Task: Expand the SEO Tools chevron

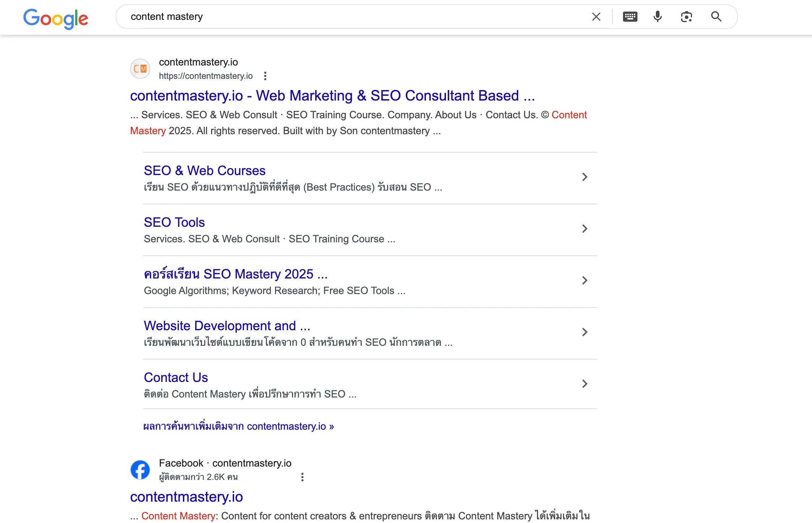Action: point(585,229)
